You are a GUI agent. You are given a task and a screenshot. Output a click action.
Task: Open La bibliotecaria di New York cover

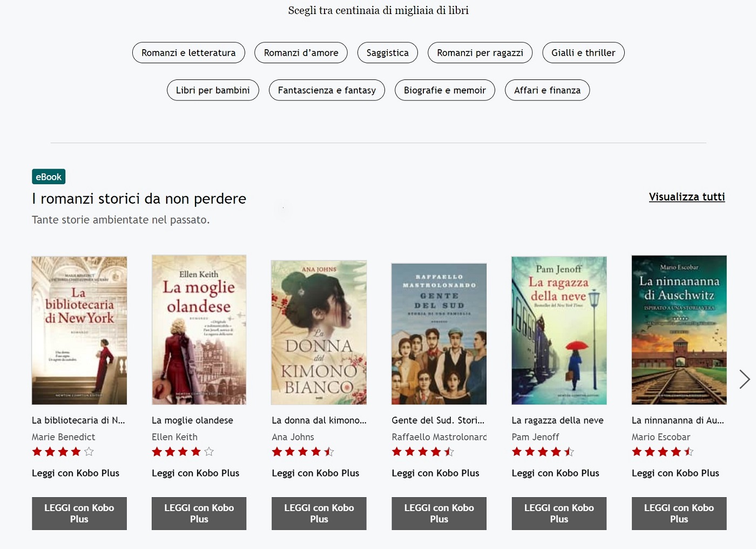[x=79, y=330]
